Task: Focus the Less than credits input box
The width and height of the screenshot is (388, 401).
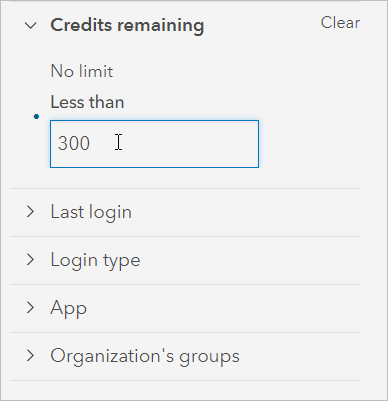Action: [x=154, y=144]
